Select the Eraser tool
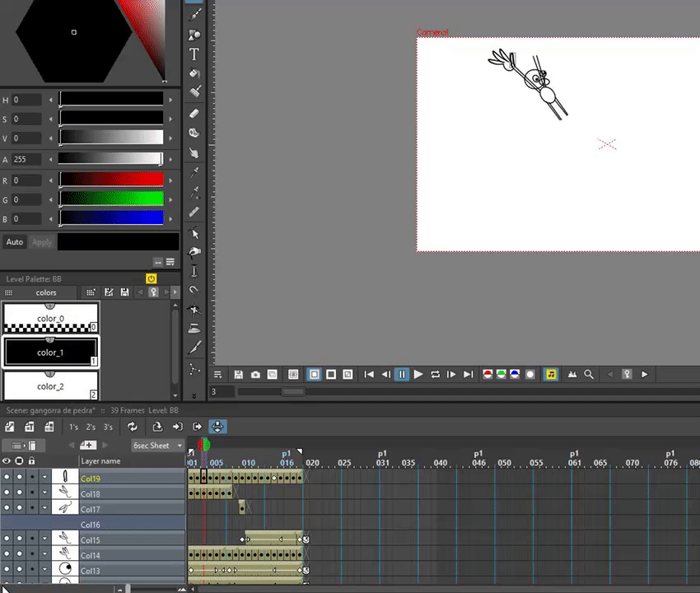Image resolution: width=700 pixels, height=593 pixels. 194,114
